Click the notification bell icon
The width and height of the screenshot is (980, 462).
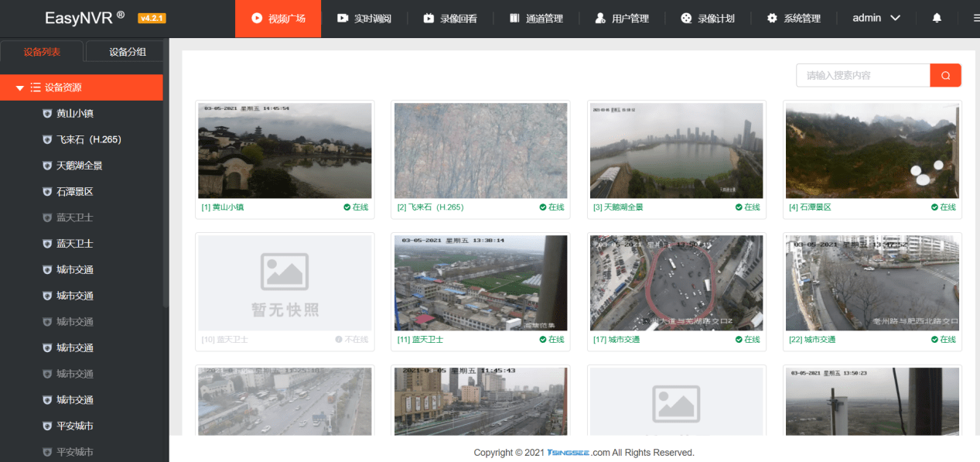[x=937, y=18]
